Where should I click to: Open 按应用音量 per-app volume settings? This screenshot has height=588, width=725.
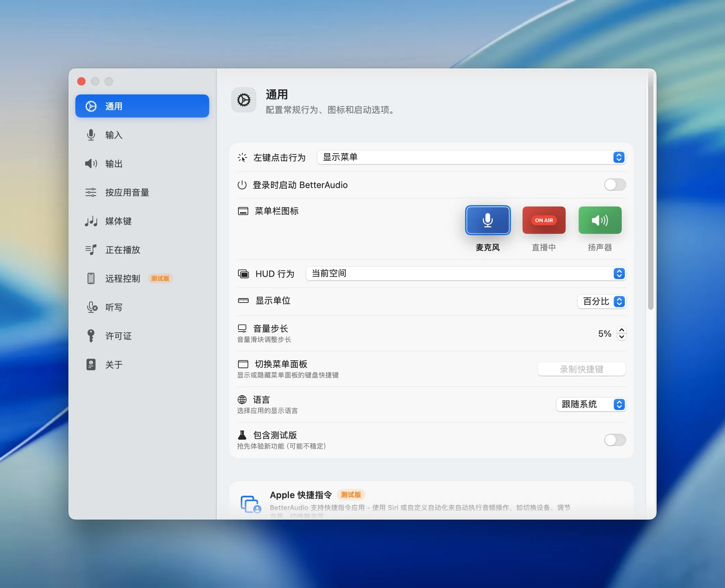tap(127, 192)
